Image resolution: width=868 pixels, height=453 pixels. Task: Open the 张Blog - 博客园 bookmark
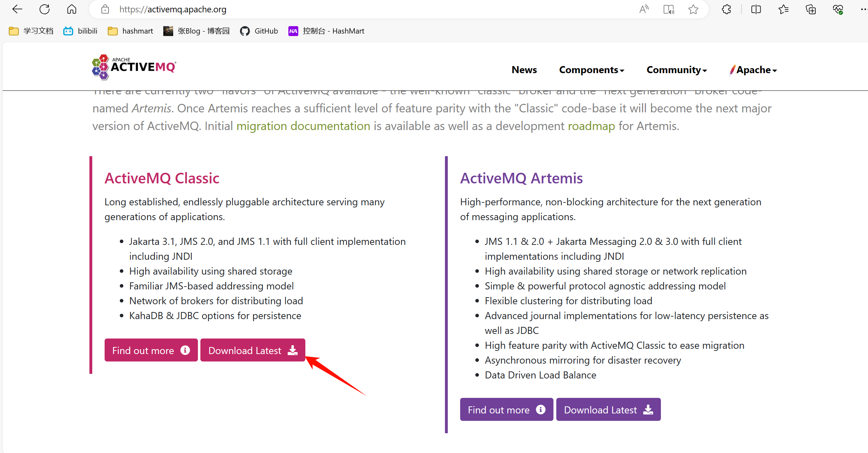pos(197,31)
